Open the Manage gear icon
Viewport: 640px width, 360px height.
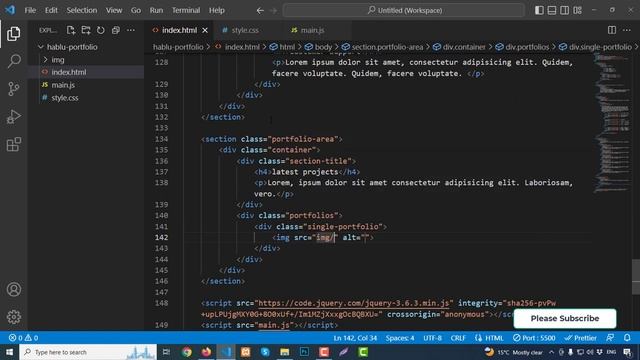click(13, 317)
